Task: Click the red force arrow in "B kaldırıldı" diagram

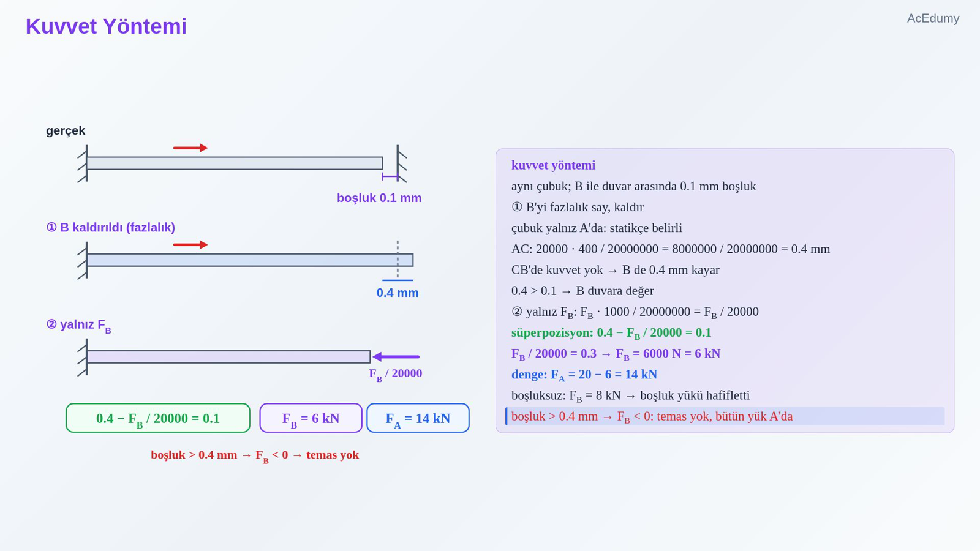Action: tap(190, 245)
